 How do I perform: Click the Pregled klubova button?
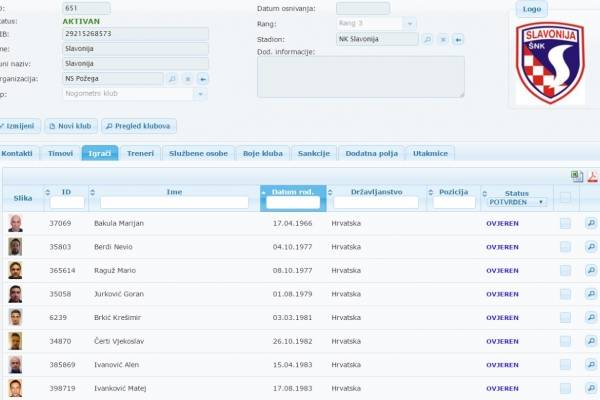(139, 126)
